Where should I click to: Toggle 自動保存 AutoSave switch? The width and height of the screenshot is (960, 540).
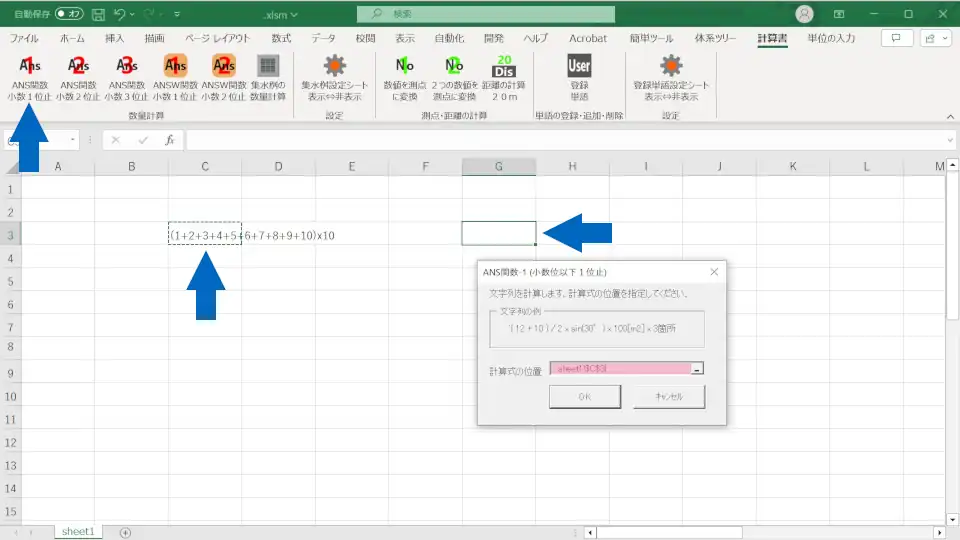point(69,13)
